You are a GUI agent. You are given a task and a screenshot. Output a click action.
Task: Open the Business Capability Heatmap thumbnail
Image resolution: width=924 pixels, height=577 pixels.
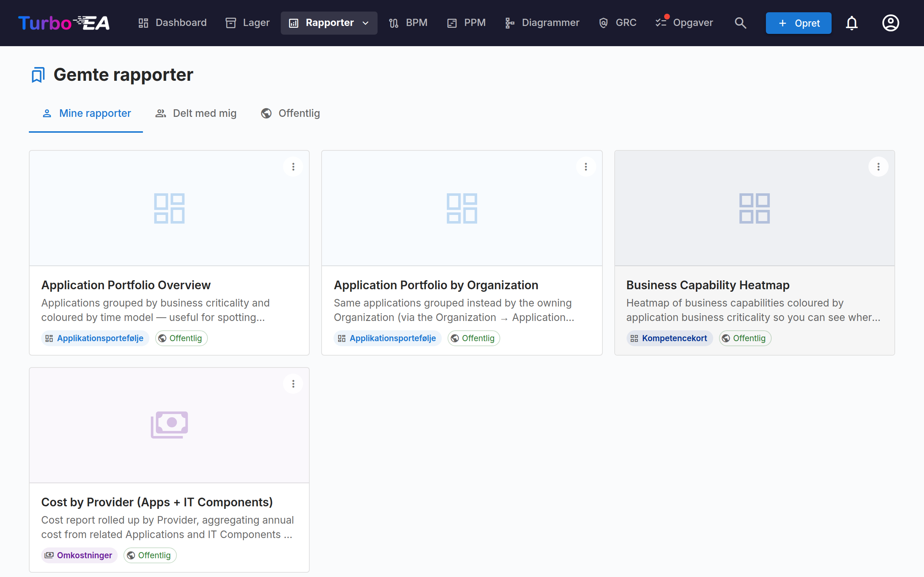754,208
